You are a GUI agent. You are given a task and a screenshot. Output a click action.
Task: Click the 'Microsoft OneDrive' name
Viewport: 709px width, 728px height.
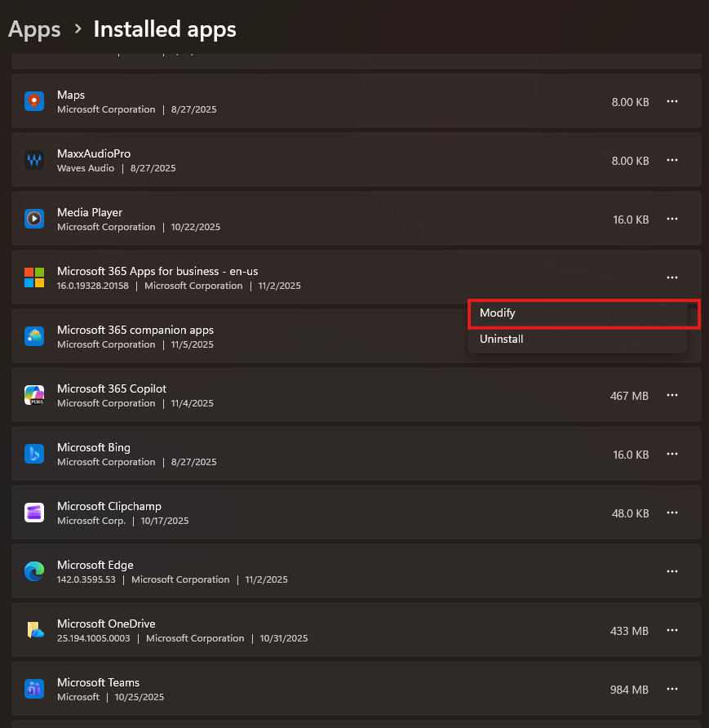pos(106,624)
